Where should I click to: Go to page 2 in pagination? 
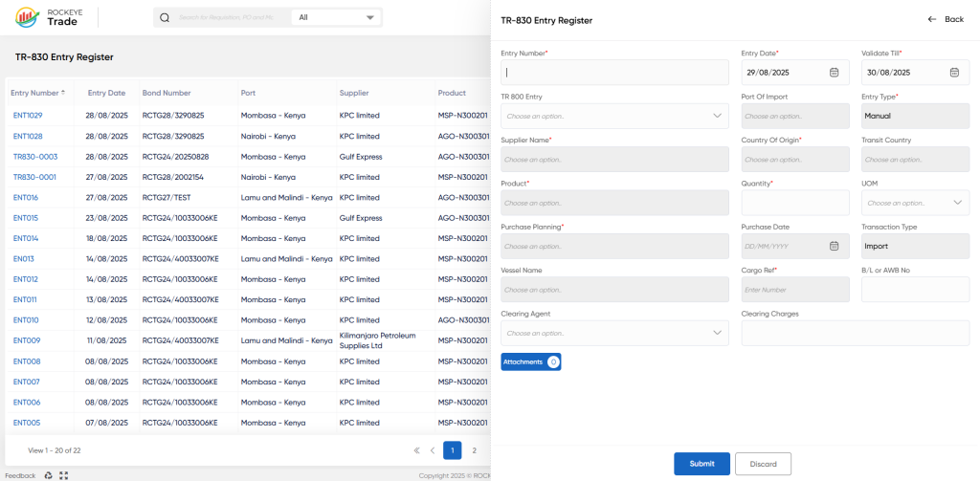[x=475, y=450]
